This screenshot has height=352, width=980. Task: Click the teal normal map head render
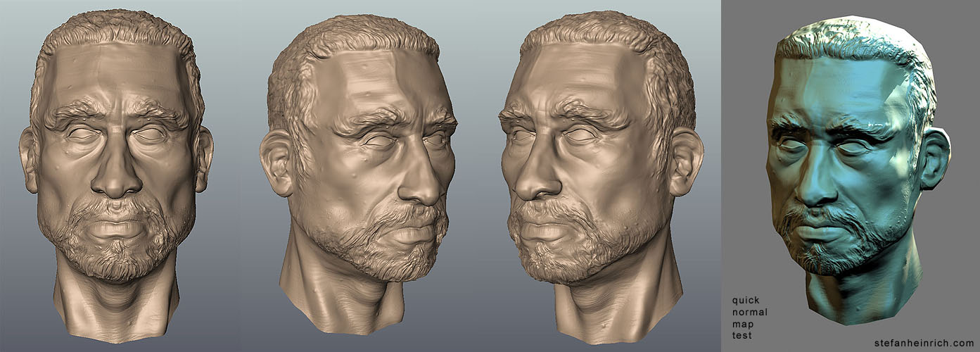pyautogui.click(x=858, y=170)
